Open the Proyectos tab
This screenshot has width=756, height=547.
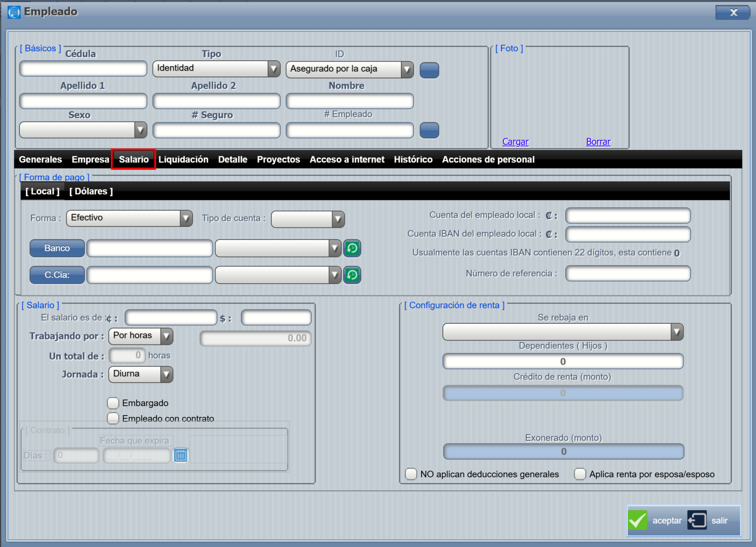[x=279, y=159]
